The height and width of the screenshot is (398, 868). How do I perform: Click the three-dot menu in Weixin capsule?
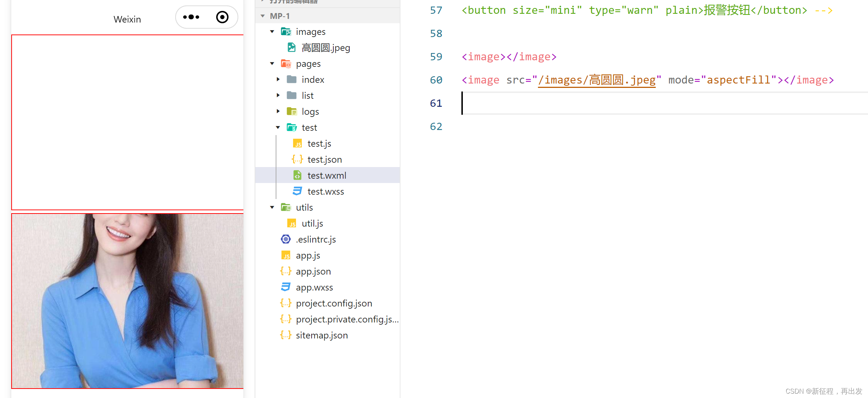pos(191,17)
